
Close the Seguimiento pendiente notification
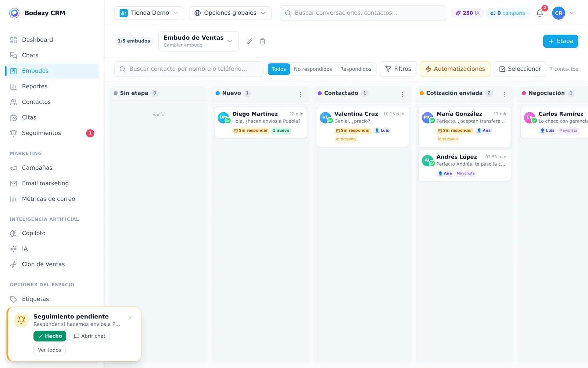pyautogui.click(x=130, y=318)
